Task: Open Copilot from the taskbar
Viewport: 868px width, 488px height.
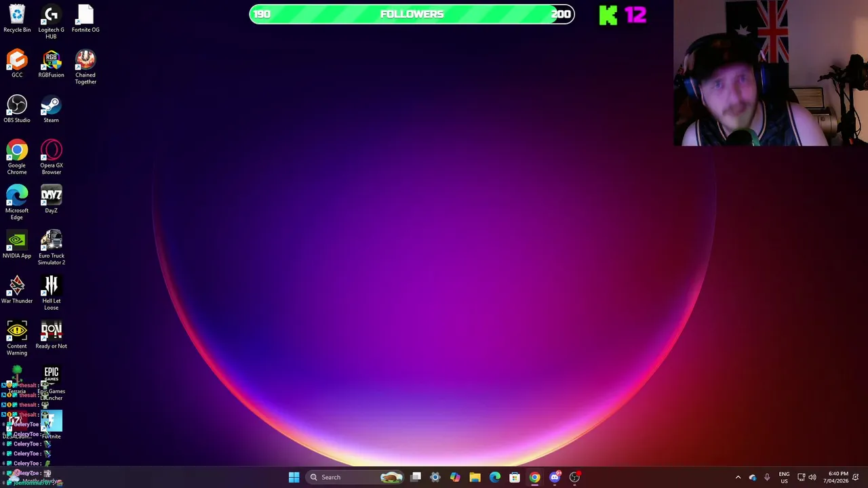Action: click(x=455, y=477)
